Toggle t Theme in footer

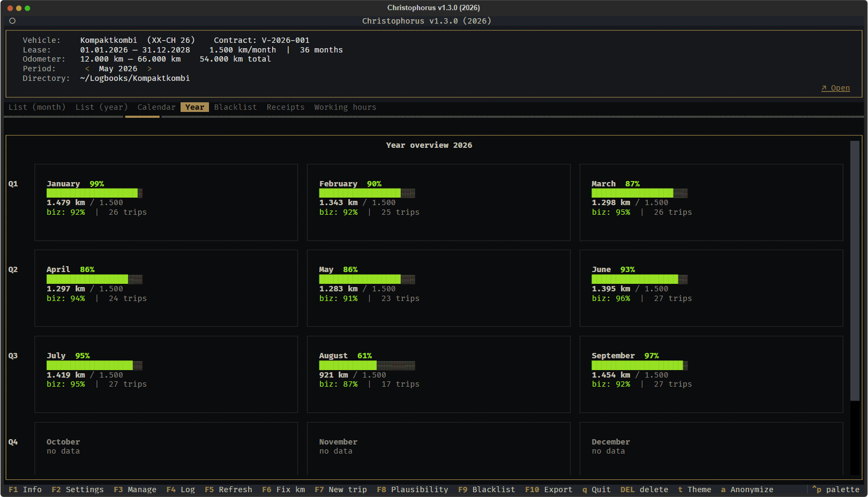694,490
